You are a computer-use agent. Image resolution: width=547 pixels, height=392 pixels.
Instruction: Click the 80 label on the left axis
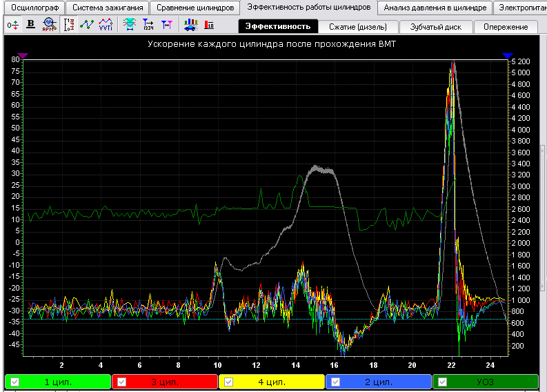point(15,59)
